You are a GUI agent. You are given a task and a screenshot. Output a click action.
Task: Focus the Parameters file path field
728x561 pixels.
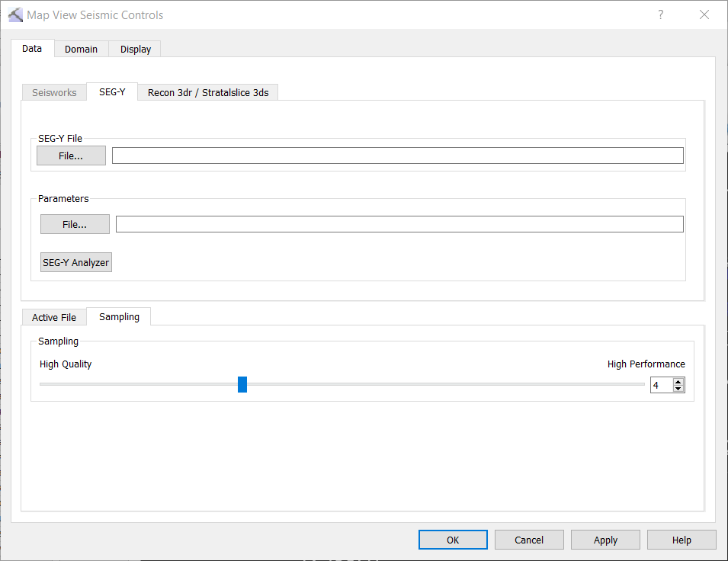tap(399, 224)
